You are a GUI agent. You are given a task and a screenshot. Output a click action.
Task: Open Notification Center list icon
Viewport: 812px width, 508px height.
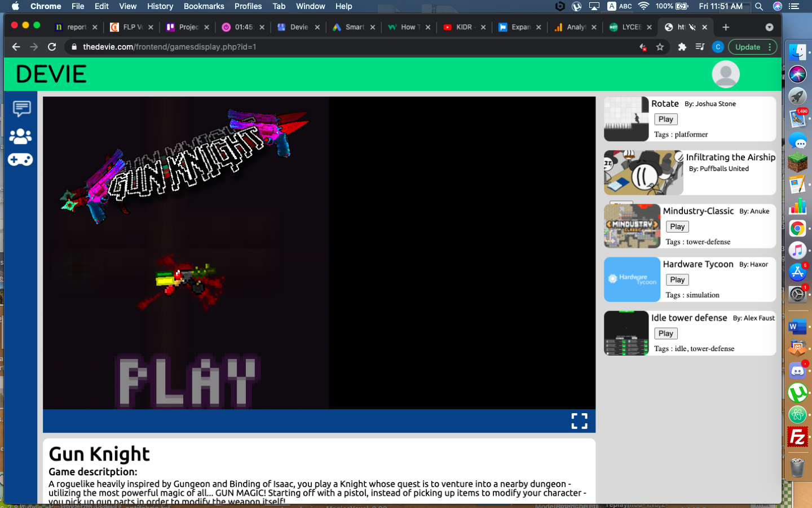coord(794,6)
